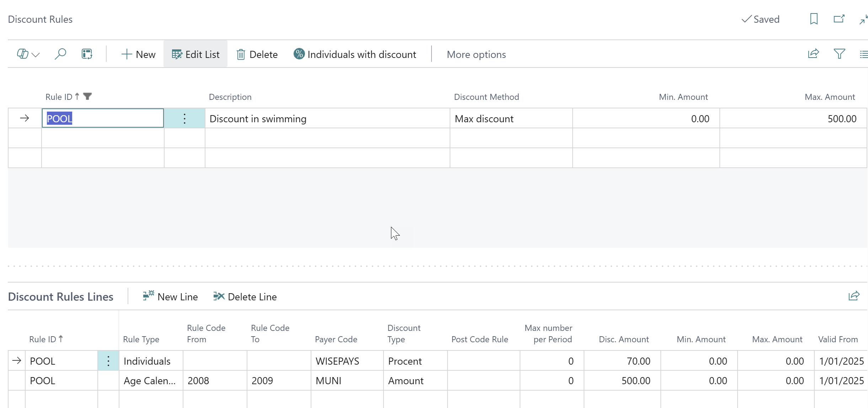The image size is (868, 408).
Task: Open page in new window icon
Action: pos(839,19)
